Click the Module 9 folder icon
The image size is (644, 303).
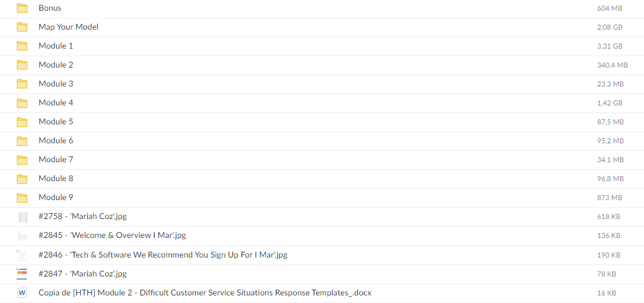tap(22, 198)
